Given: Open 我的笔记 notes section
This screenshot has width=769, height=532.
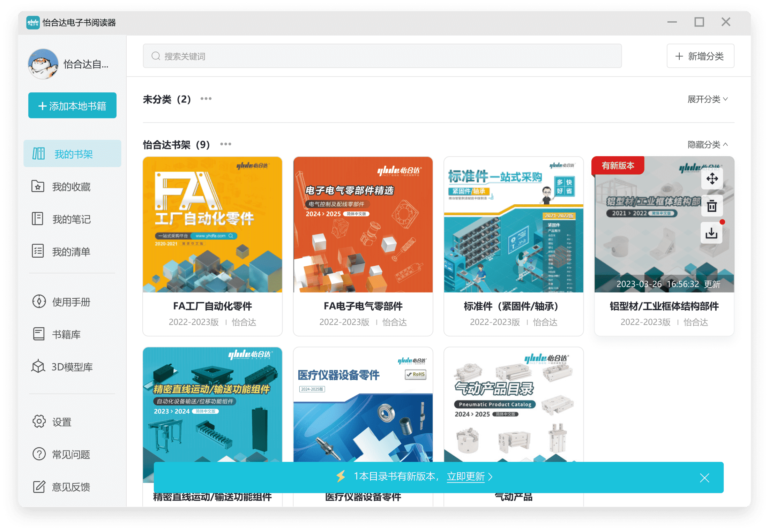Looking at the screenshot, I should 71,219.
